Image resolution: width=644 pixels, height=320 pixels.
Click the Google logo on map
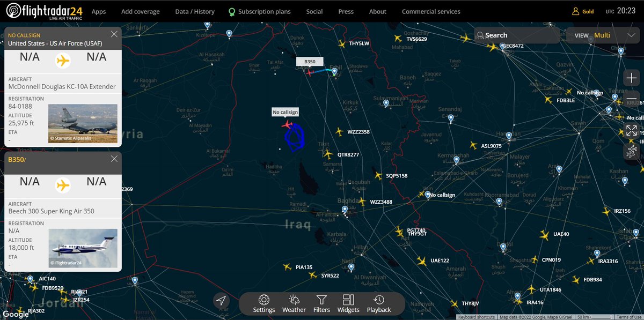pos(16,314)
